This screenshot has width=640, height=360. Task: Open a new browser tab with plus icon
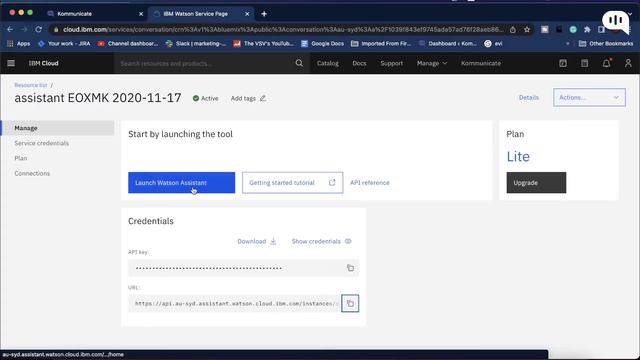pos(264,14)
